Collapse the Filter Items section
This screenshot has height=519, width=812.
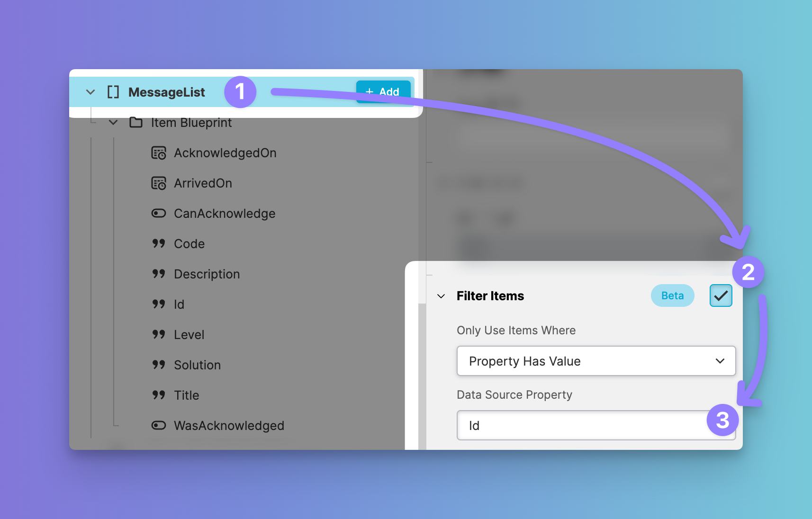441,296
